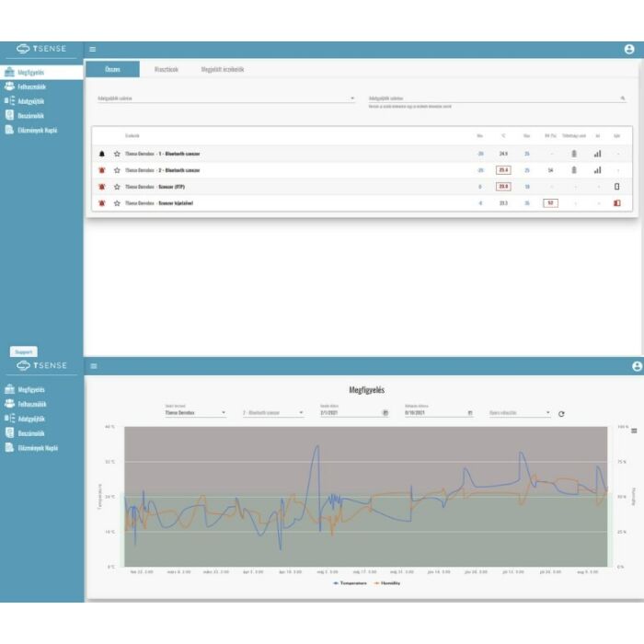Open the chart options menu icon
644x644 pixels.
(634, 431)
